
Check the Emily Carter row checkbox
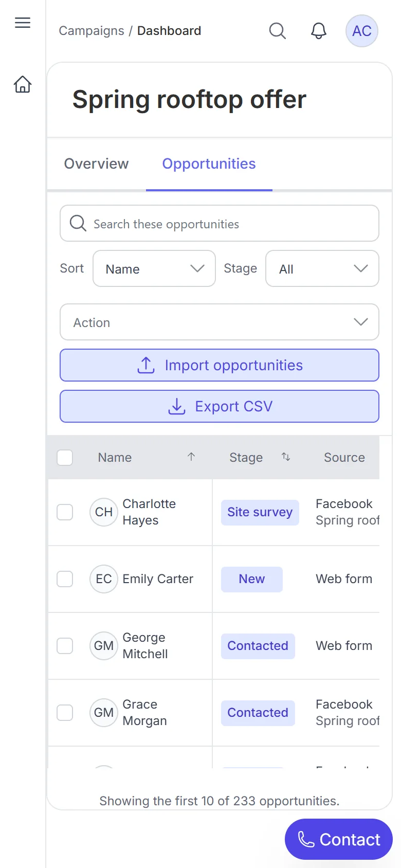click(x=65, y=579)
